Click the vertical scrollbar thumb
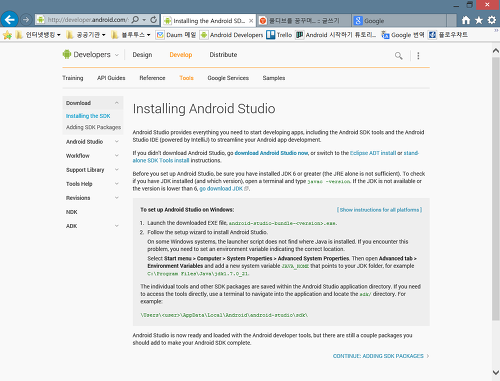The height and width of the screenshot is (381, 500). (x=496, y=189)
